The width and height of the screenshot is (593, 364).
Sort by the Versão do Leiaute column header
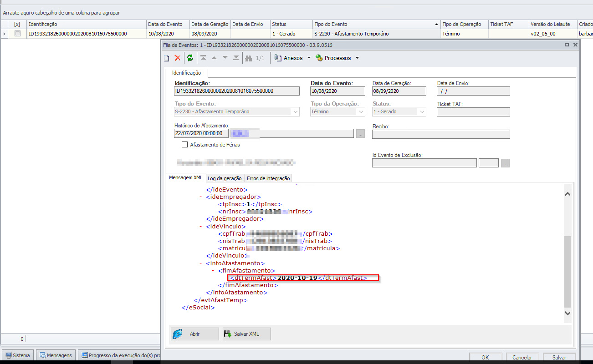[553, 24]
